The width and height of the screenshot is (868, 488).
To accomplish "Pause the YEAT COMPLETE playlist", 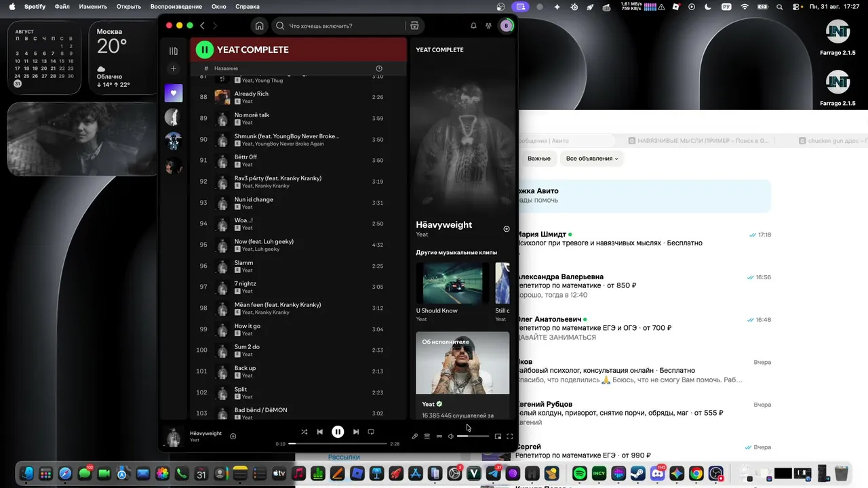I will 205,49.
